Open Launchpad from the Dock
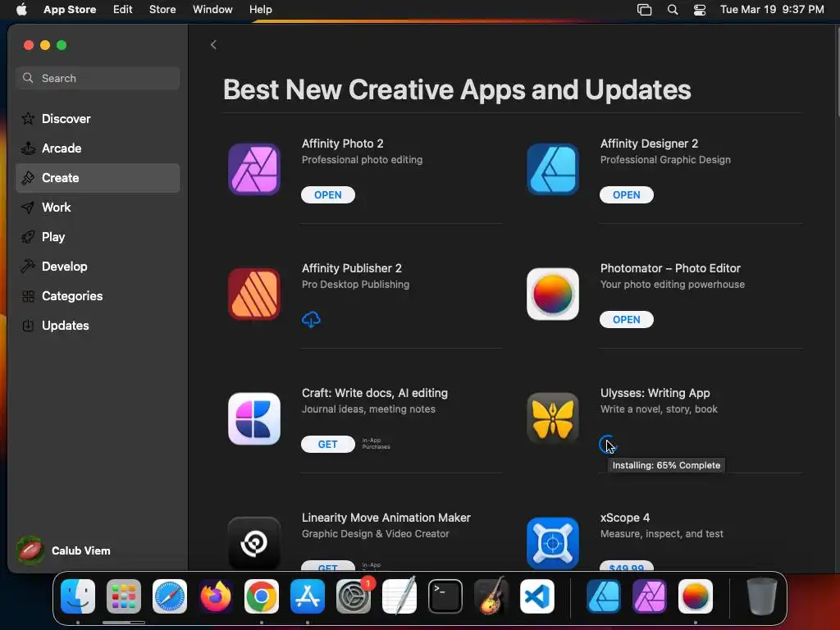The height and width of the screenshot is (630, 840). click(124, 596)
